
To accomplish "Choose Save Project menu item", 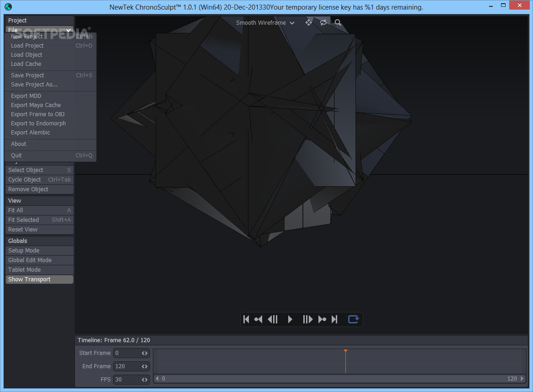I will [x=51, y=75].
